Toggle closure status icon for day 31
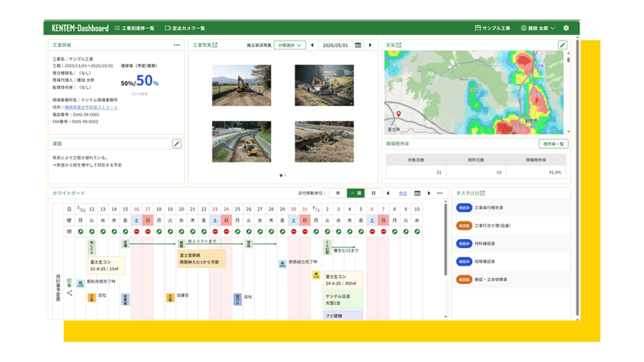 point(304,231)
